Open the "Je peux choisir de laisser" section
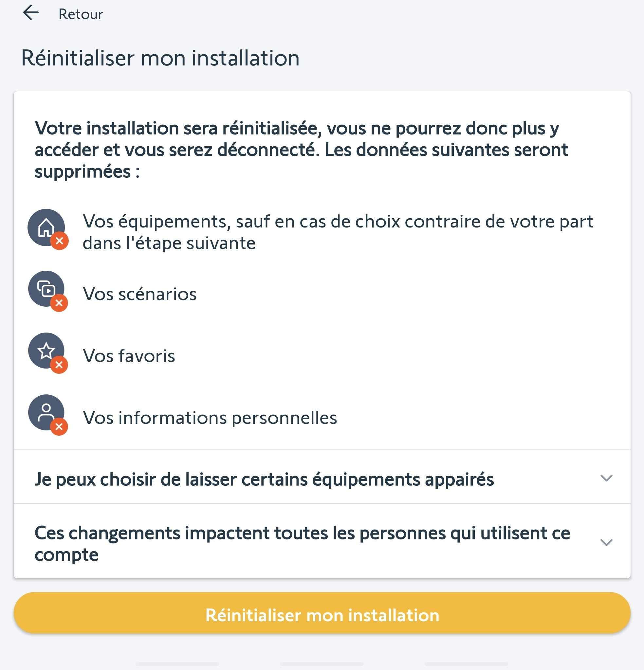644x670 pixels. click(x=264, y=479)
